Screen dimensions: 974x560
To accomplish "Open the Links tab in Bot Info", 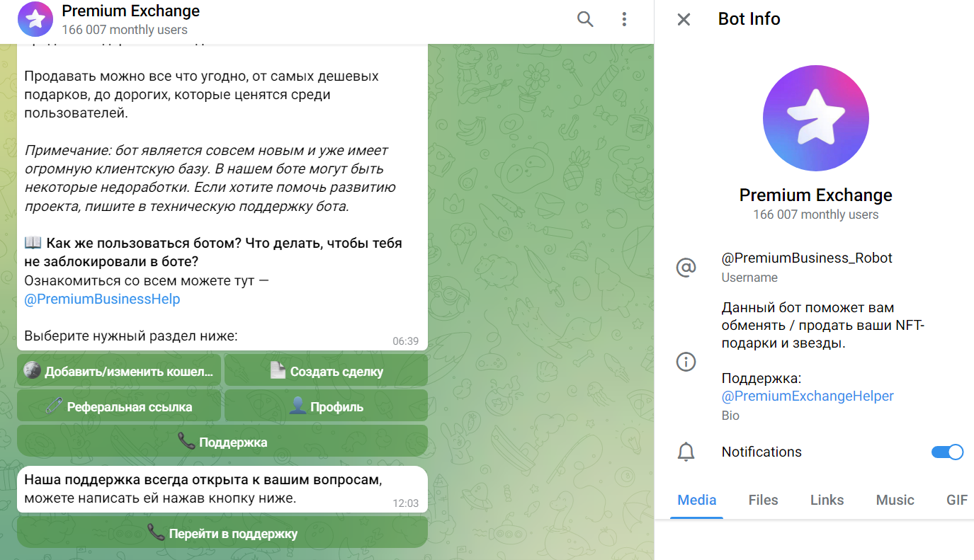I will pyautogui.click(x=827, y=500).
